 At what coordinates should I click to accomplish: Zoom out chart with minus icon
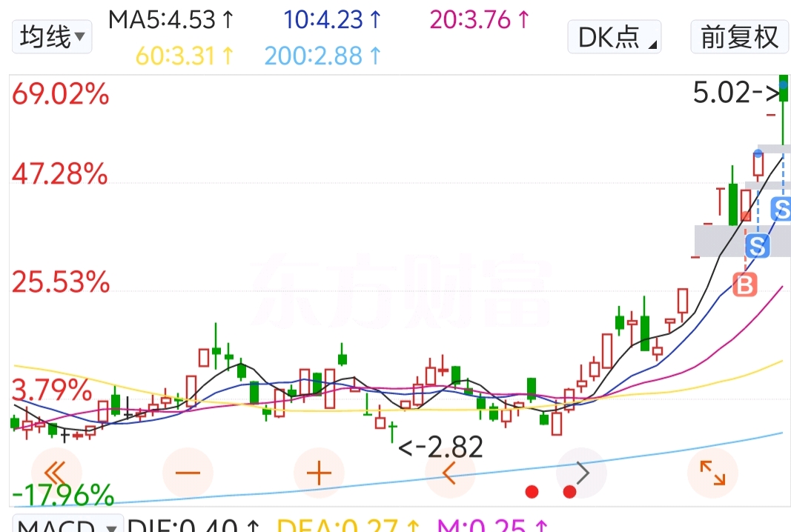pos(188,473)
